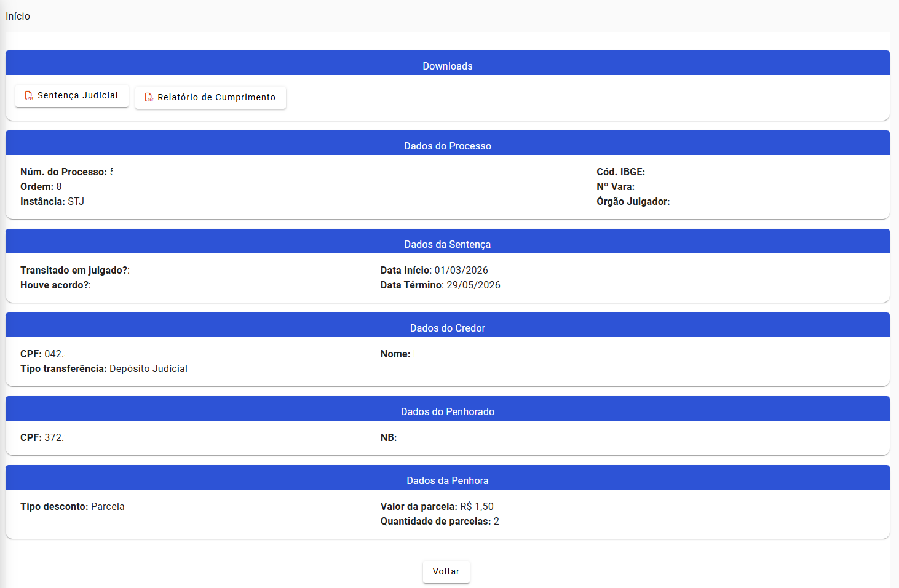
Task: Click the creditor CPF starting with 042
Action: pos(43,354)
